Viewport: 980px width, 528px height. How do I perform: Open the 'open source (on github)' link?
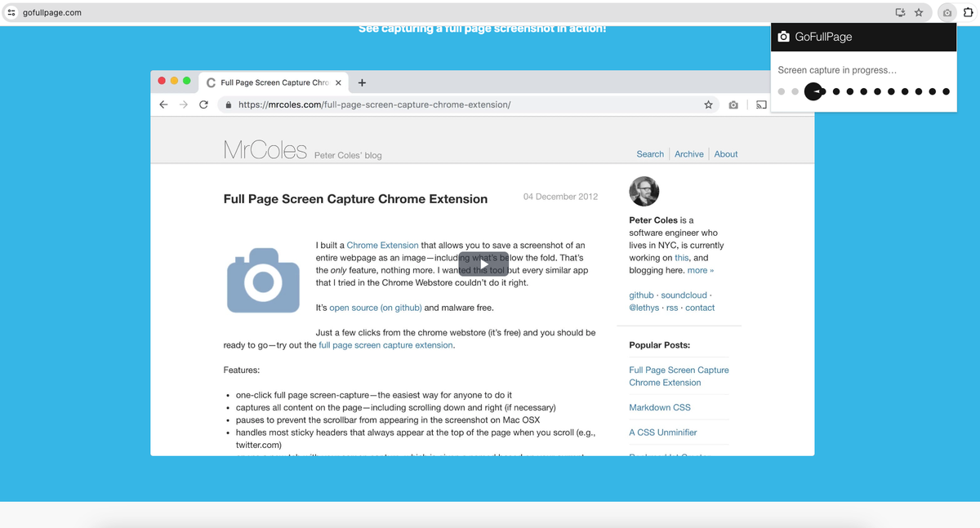376,308
